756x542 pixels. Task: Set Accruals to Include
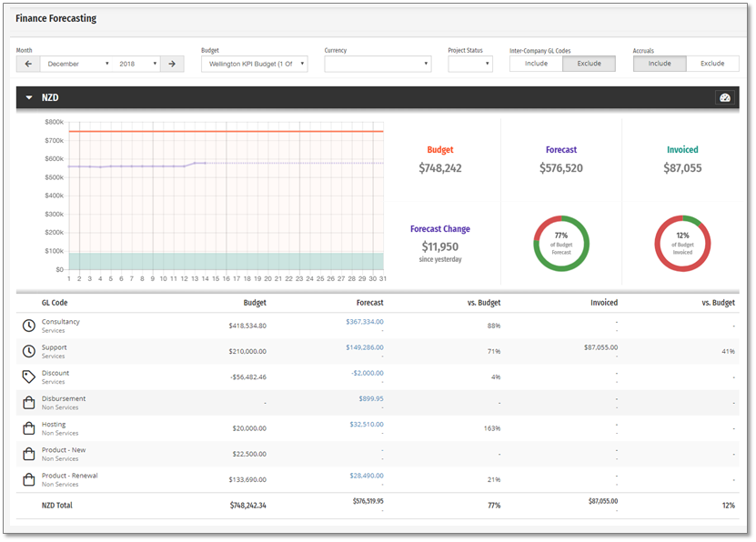coord(660,64)
